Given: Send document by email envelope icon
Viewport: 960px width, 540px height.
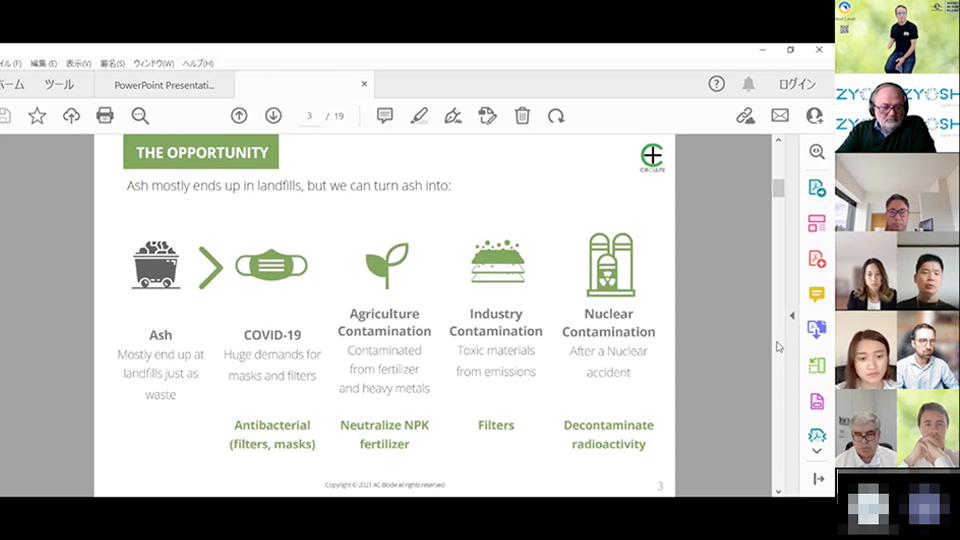Looking at the screenshot, I should point(780,116).
